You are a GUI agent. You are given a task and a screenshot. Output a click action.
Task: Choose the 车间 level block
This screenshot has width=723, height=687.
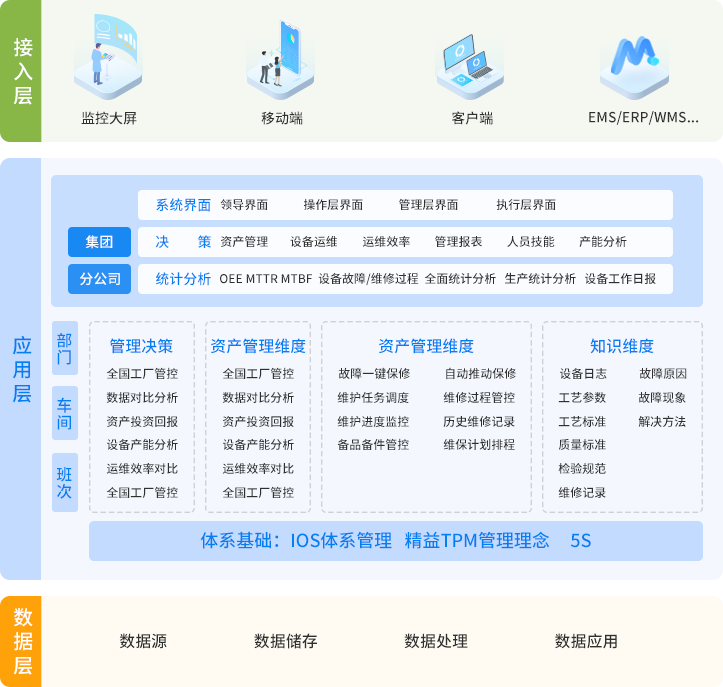point(65,413)
